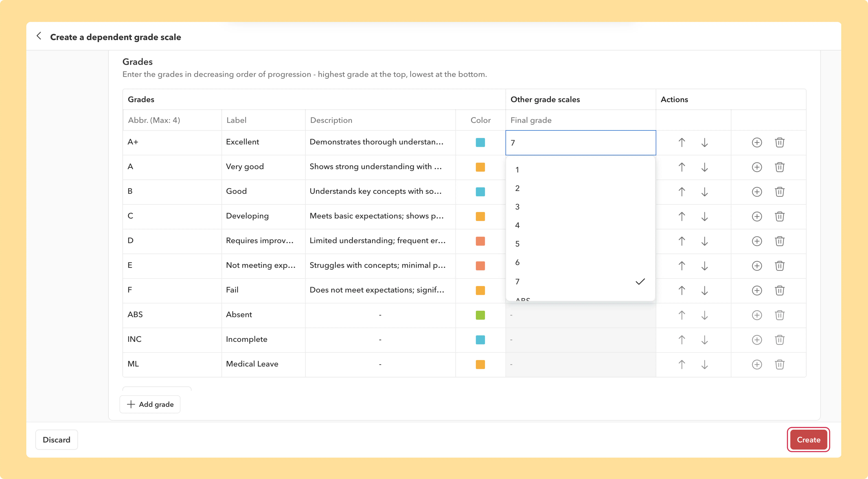
Task: Open Final grade dropdown for A+
Action: point(581,143)
